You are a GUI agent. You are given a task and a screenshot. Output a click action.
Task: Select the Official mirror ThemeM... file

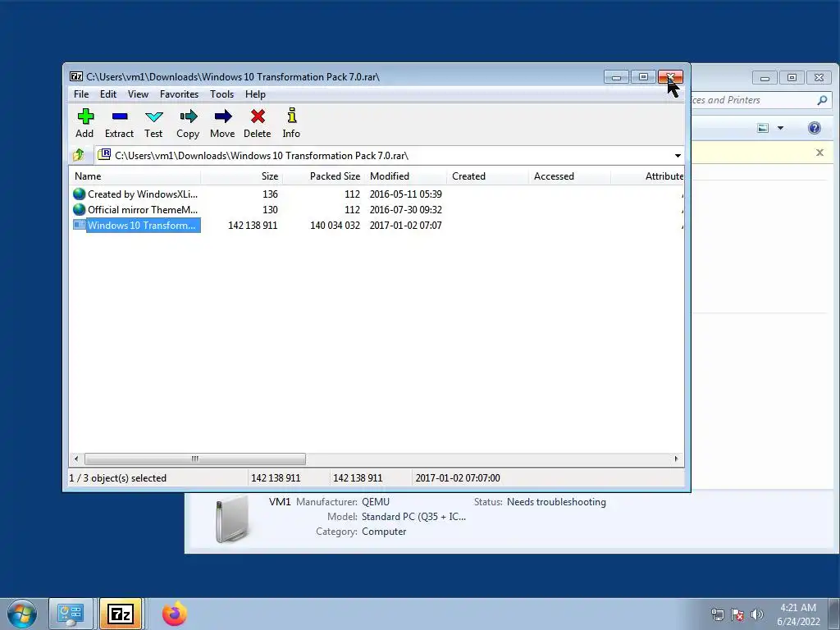143,209
